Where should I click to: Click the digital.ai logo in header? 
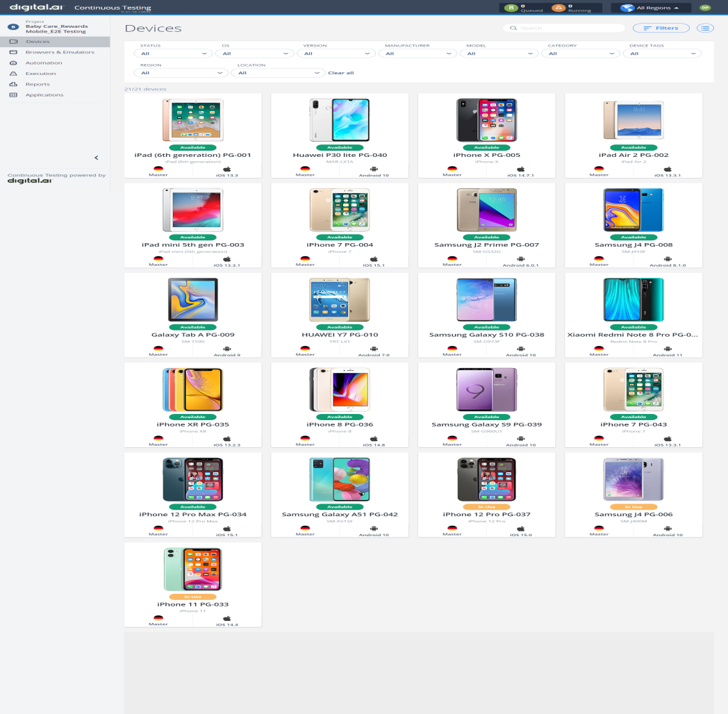[x=37, y=8]
